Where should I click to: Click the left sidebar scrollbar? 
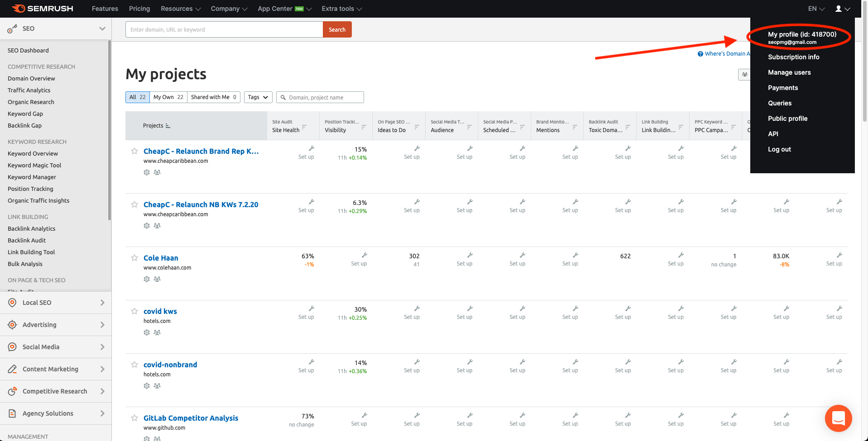(110, 131)
